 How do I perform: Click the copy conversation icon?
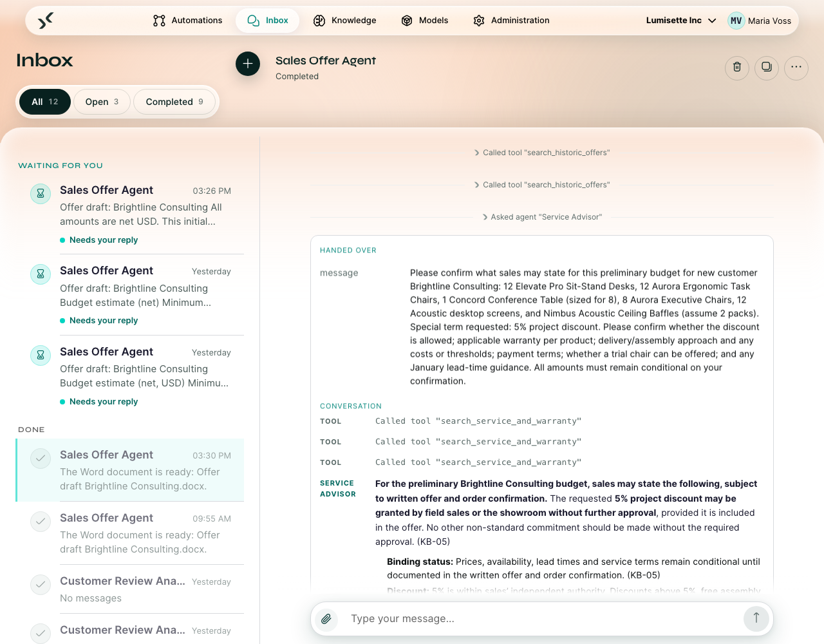767,67
